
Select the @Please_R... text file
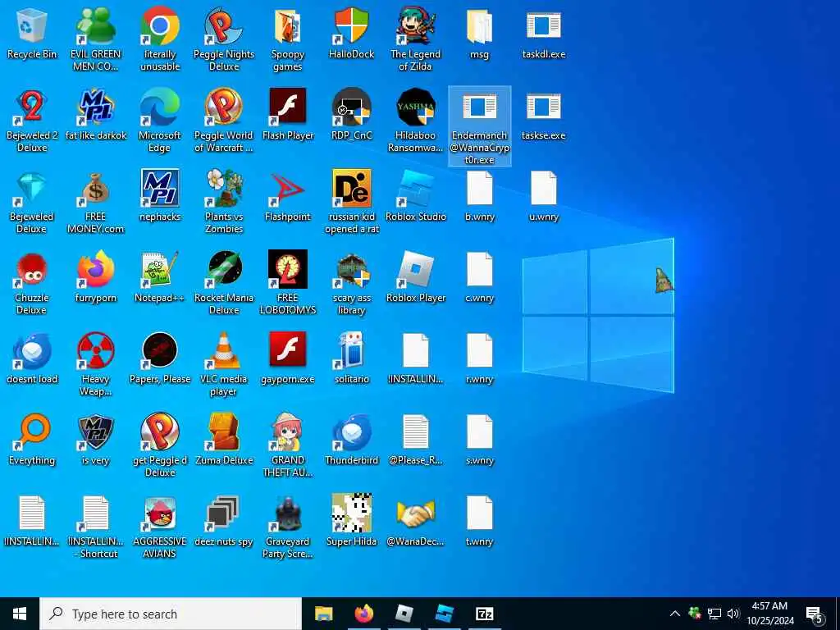pos(416,431)
